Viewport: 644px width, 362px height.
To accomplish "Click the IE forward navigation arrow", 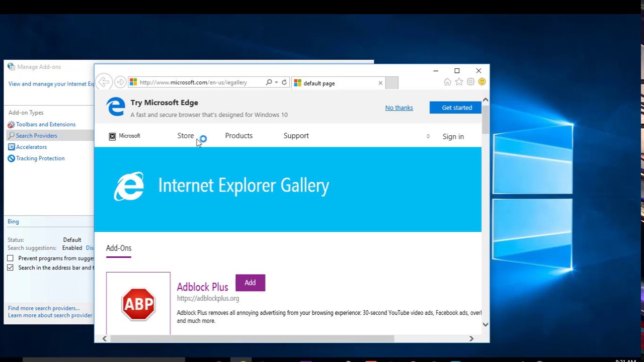I will click(120, 82).
